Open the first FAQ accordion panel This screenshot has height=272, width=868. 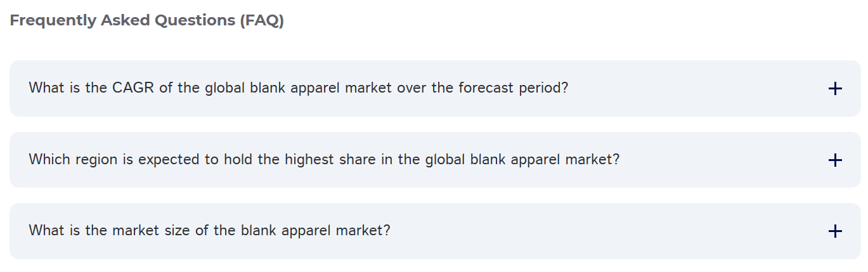pyautogui.click(x=434, y=88)
